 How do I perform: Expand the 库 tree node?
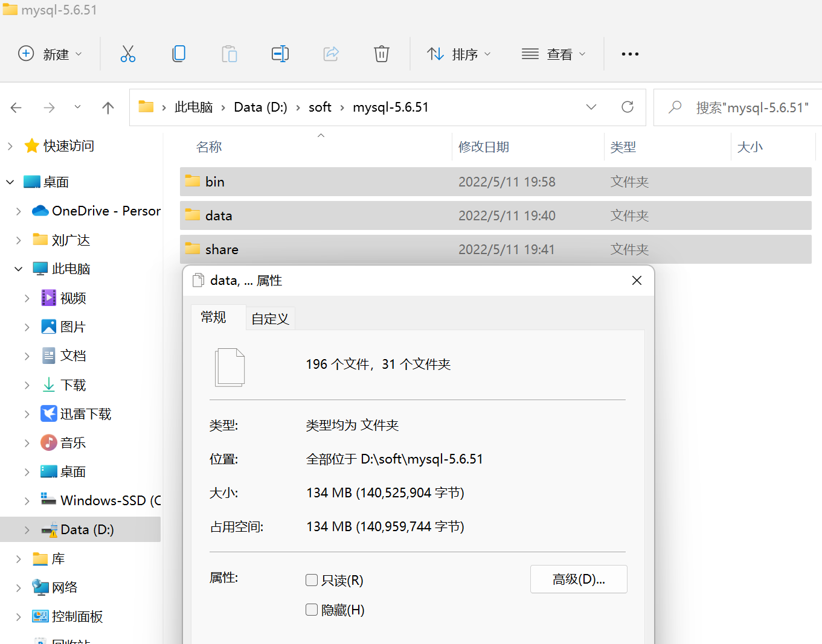[18, 558]
